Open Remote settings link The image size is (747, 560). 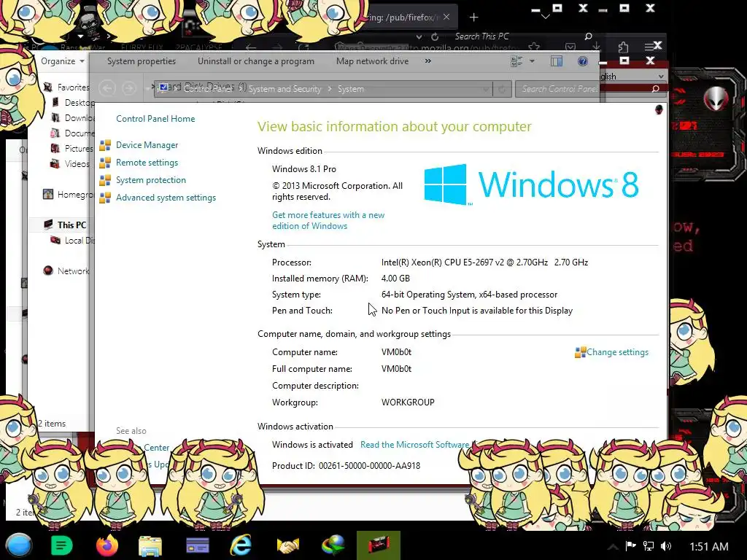coord(147,163)
